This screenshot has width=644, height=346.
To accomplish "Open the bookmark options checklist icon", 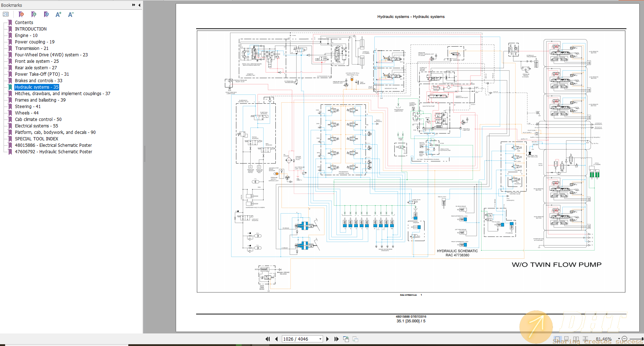I will click(6, 14).
